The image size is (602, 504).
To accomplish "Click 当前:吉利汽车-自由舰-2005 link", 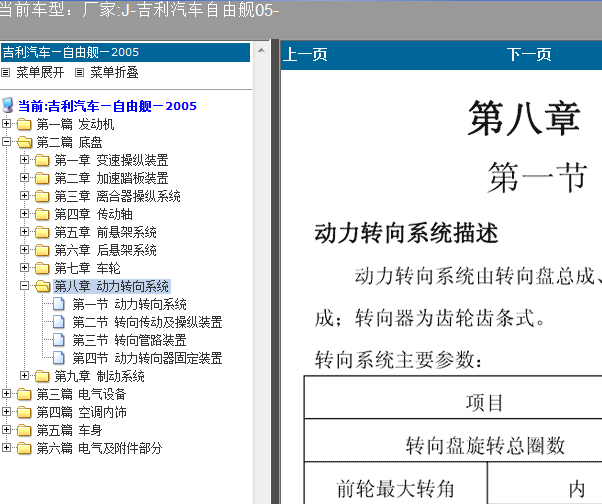I will pyautogui.click(x=107, y=106).
